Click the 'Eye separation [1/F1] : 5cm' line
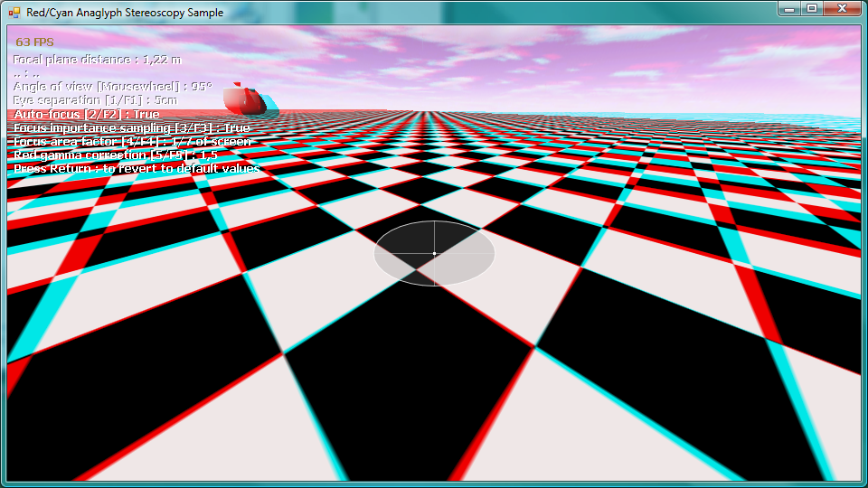868x488 pixels. pyautogui.click(x=95, y=100)
